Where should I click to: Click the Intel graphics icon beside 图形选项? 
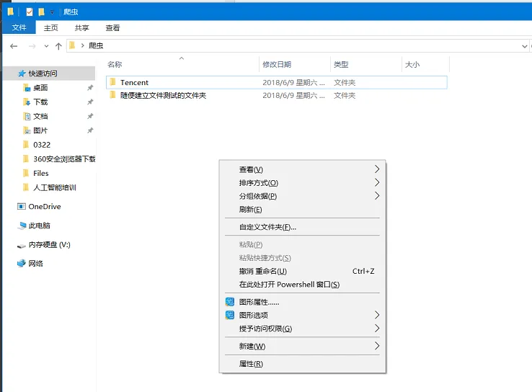point(230,315)
